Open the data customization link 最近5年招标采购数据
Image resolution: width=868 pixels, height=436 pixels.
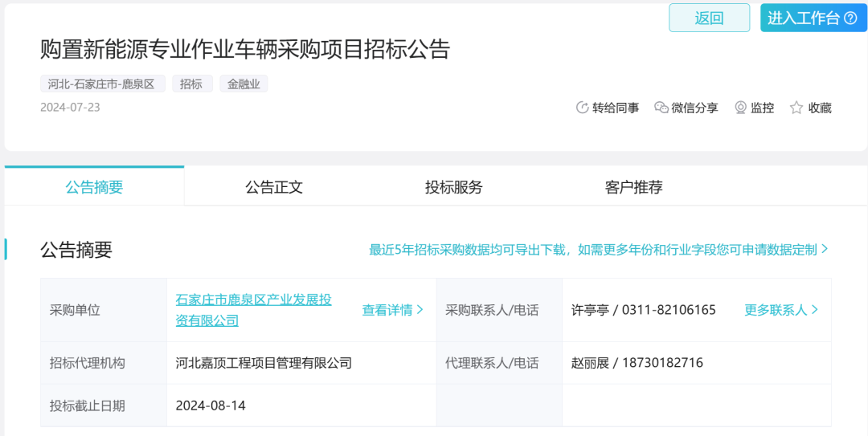tap(599, 250)
